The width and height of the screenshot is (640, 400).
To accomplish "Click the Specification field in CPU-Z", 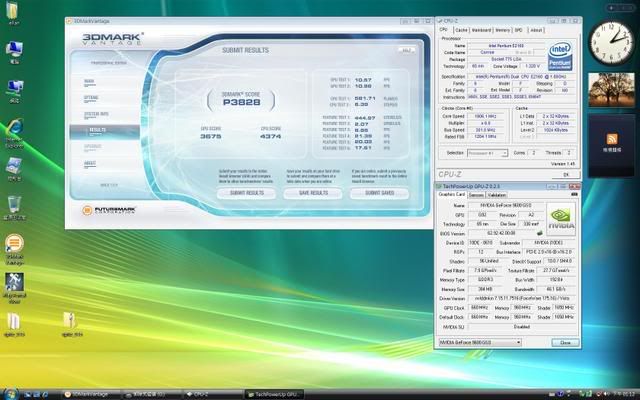I will coord(521,77).
